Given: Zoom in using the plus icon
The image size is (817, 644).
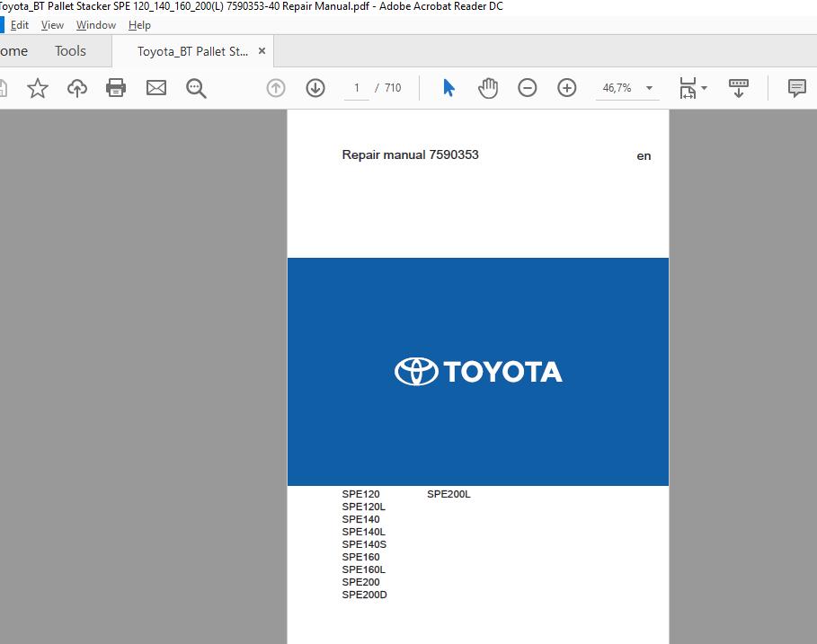Looking at the screenshot, I should click(x=567, y=88).
